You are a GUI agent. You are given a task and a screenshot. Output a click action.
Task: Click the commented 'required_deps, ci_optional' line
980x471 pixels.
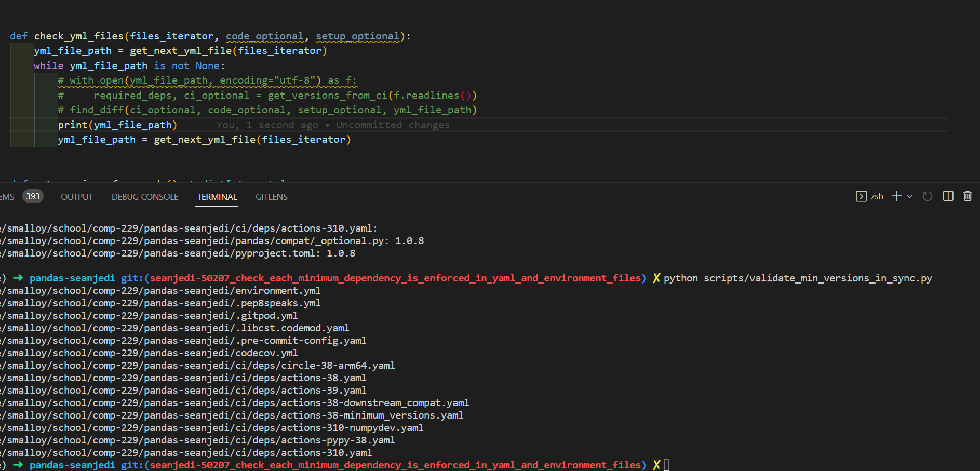tap(267, 95)
